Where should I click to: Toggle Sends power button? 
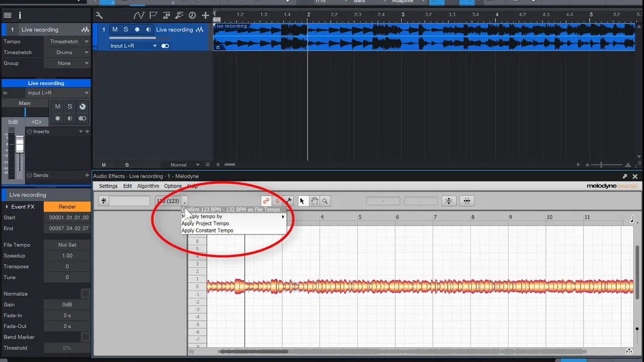(29, 175)
